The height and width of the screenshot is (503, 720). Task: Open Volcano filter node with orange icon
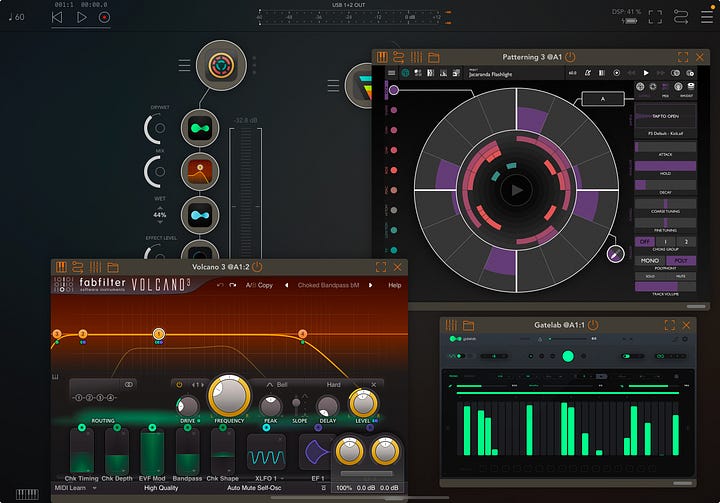tap(200, 172)
